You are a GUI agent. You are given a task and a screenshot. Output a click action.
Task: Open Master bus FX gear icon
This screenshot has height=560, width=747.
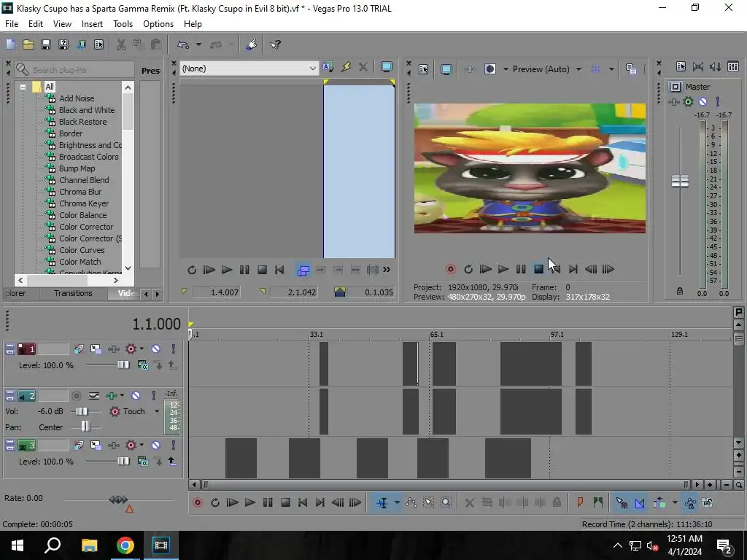[x=688, y=101]
